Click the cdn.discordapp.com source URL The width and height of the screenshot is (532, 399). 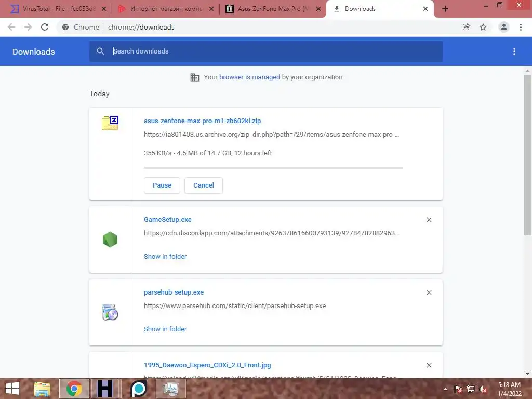pos(271,233)
